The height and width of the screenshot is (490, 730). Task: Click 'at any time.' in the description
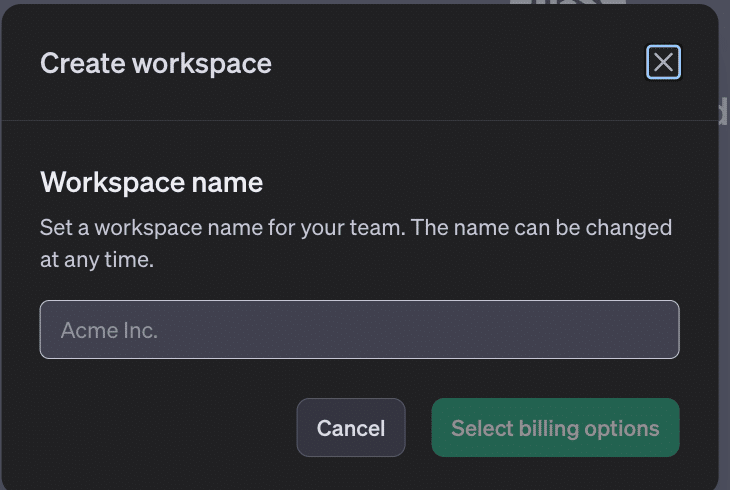tap(96, 259)
